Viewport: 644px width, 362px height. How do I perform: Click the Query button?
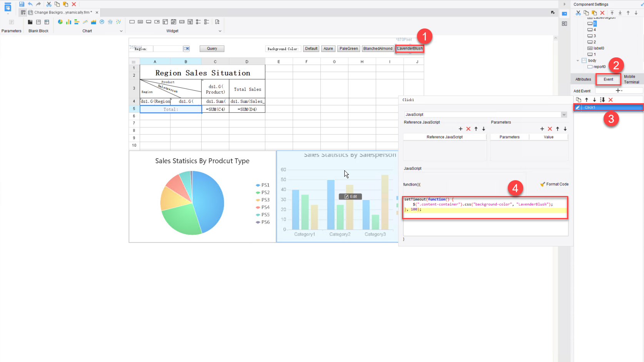click(212, 49)
